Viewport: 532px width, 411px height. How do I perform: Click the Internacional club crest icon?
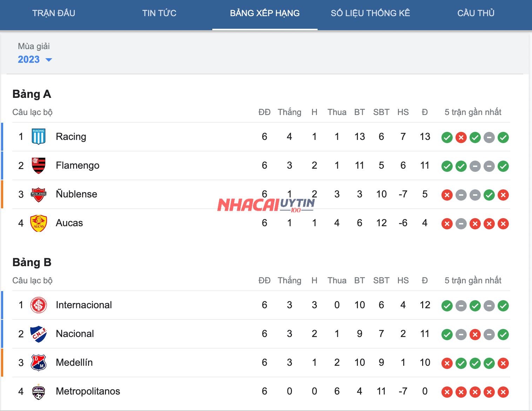pos(39,305)
